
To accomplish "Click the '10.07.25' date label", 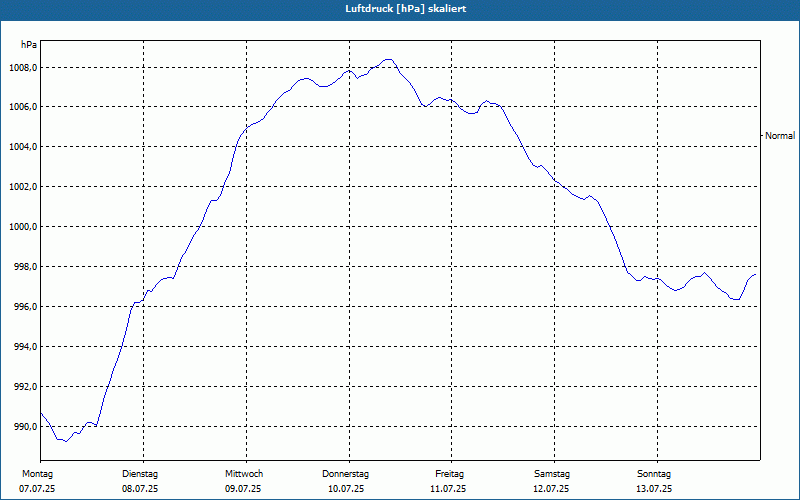I will point(346,489).
